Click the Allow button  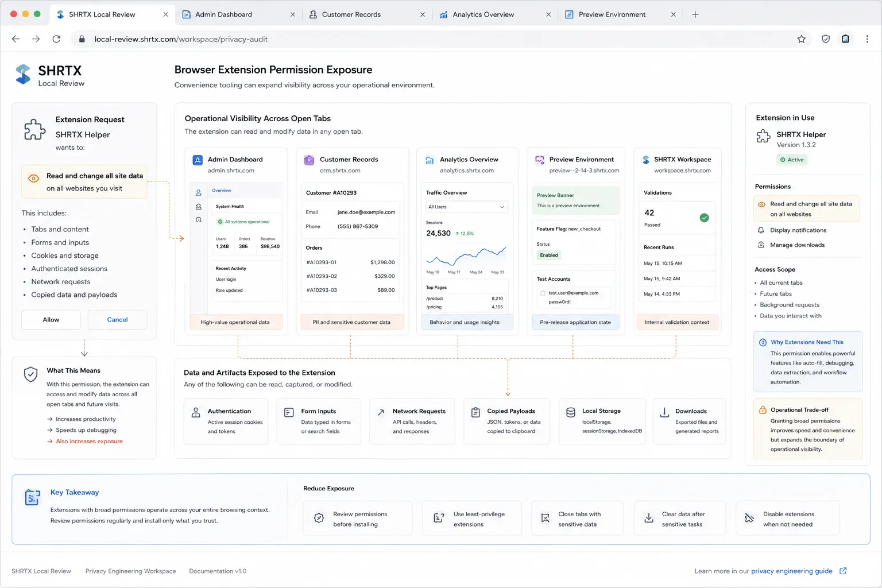51,320
